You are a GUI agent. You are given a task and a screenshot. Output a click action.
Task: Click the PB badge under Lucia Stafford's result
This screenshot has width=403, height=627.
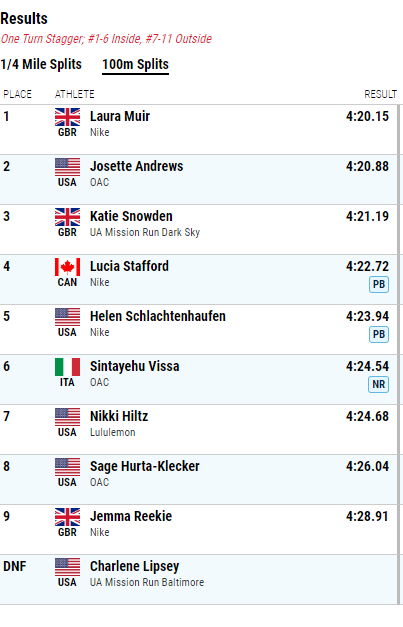pos(379,285)
